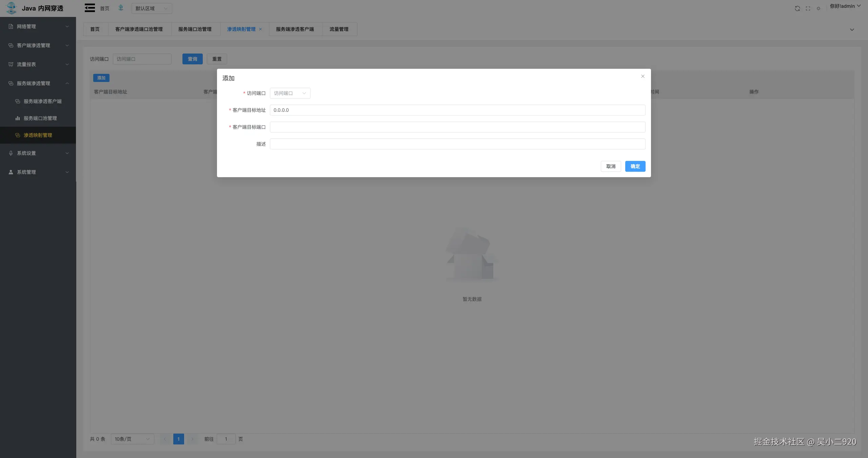
Task: Open 服务端渗透客户端 in sidebar menu
Action: [42, 101]
